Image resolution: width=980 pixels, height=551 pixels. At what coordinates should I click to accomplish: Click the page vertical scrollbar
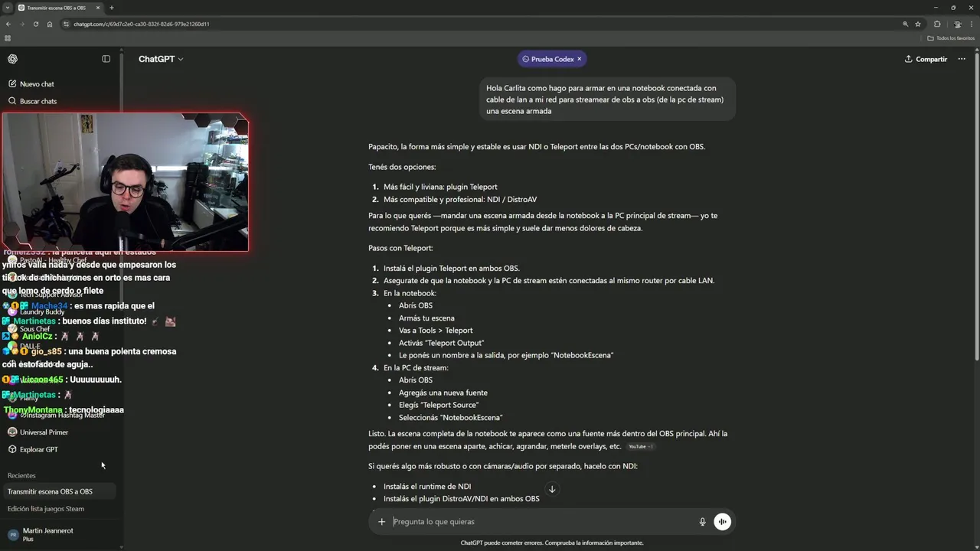point(977,205)
